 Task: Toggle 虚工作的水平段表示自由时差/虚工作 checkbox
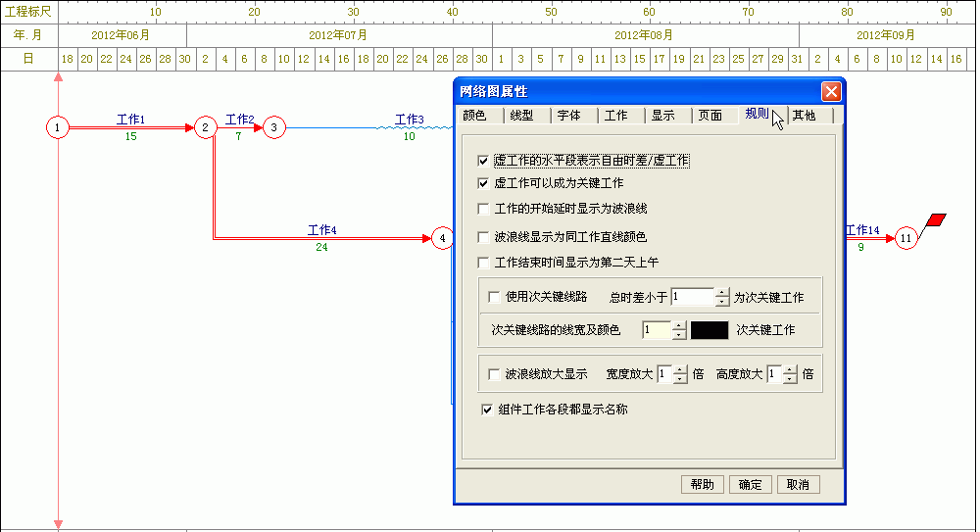[x=483, y=162]
